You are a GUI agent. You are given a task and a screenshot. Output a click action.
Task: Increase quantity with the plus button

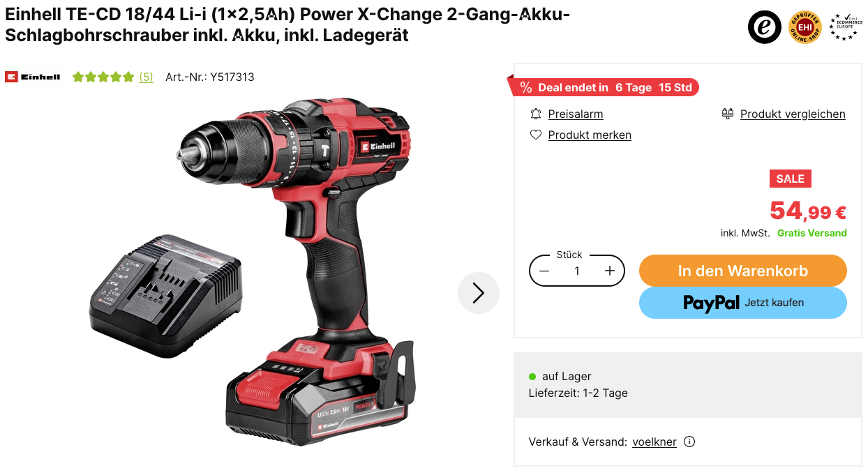coord(610,271)
